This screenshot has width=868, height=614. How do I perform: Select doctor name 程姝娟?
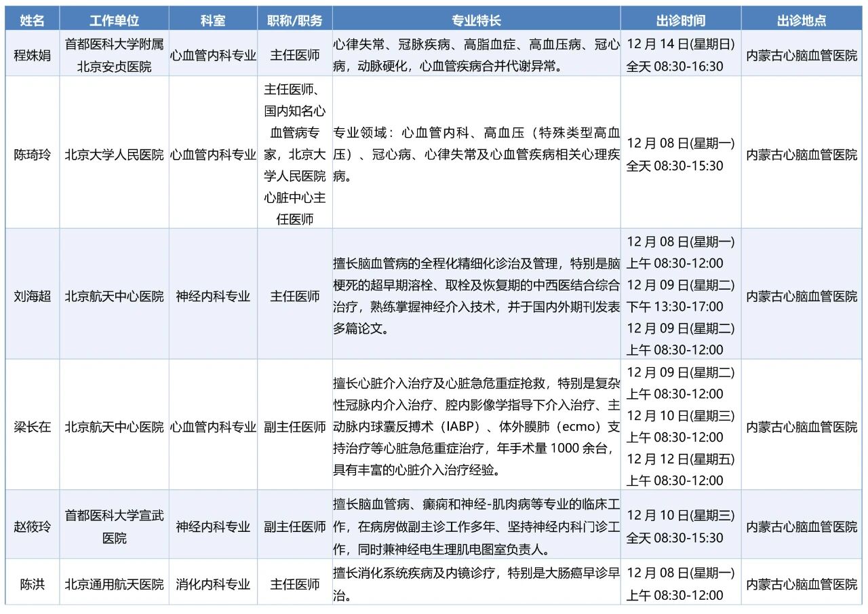(x=32, y=55)
